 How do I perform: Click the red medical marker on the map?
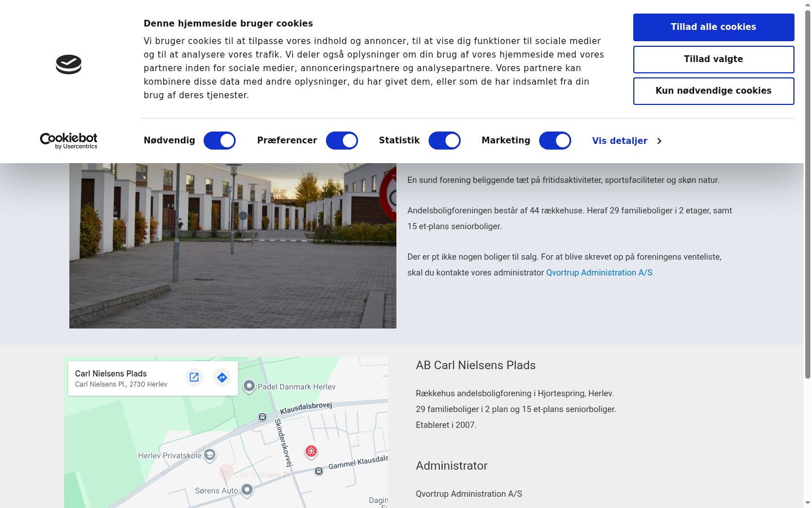311,451
